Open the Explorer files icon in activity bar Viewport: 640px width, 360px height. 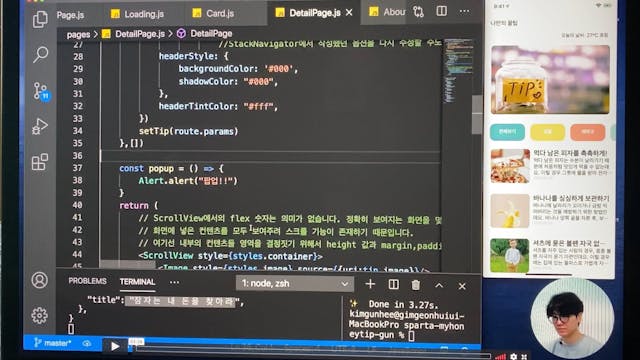(40, 20)
